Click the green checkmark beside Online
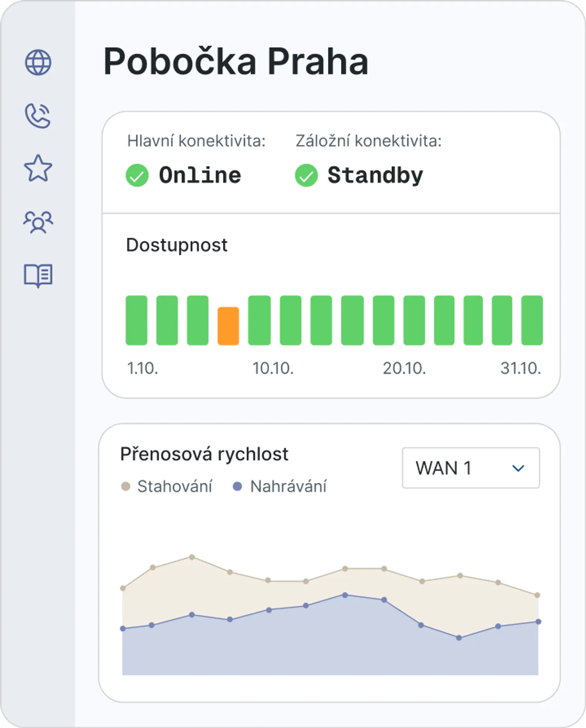 click(137, 175)
